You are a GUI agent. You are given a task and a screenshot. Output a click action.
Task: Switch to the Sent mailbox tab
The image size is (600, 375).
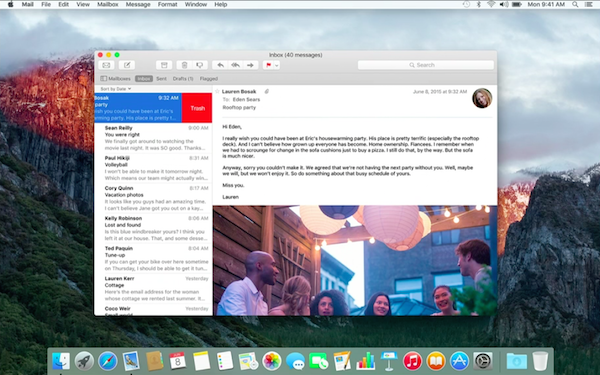161,78
